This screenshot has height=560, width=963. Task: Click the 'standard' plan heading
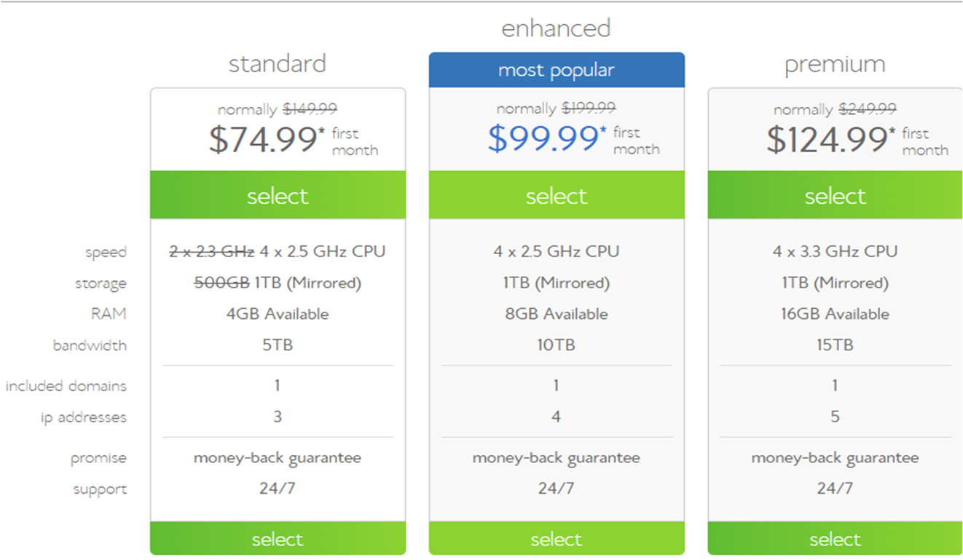[x=278, y=64]
